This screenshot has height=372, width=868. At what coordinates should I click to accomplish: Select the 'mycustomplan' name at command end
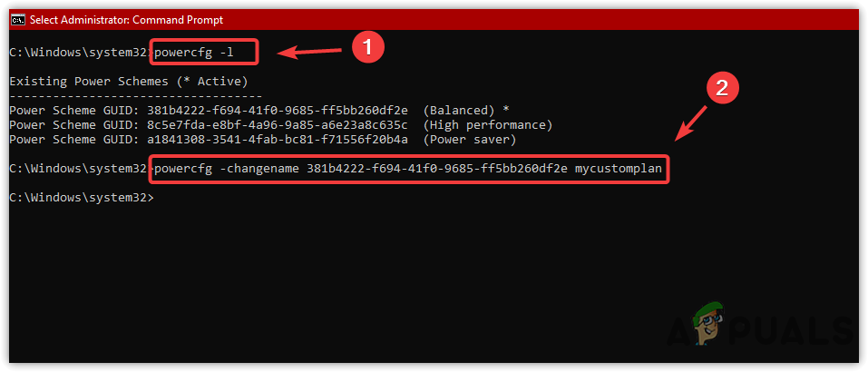pyautogui.click(x=619, y=169)
